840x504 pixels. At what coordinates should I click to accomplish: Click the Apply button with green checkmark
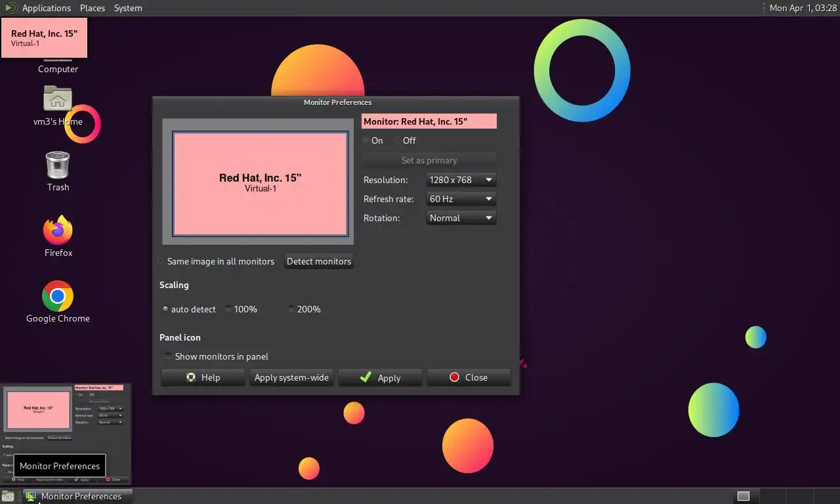click(x=380, y=377)
